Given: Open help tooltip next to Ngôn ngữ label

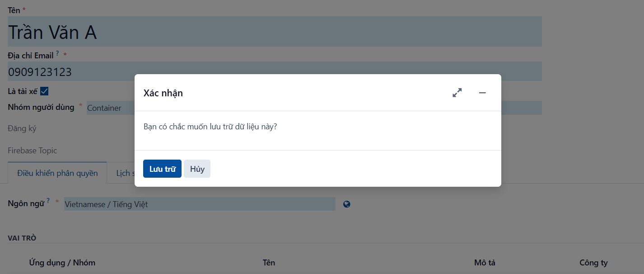Looking at the screenshot, I should point(48,201).
